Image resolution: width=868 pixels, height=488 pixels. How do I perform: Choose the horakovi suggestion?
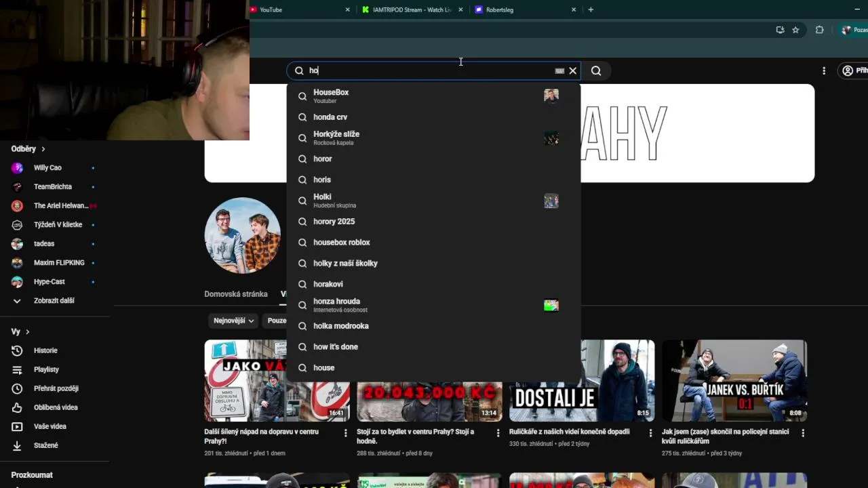tap(433, 284)
